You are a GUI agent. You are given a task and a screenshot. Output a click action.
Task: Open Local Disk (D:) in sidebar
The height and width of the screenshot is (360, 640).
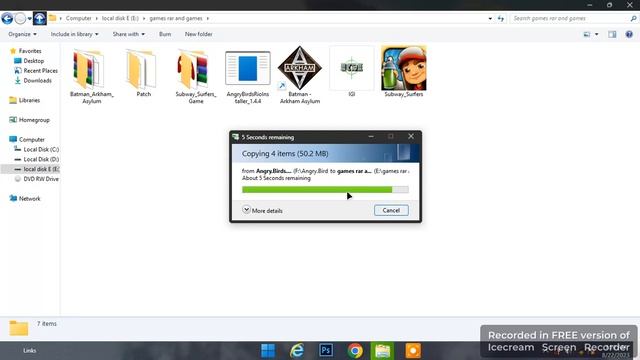36,159
